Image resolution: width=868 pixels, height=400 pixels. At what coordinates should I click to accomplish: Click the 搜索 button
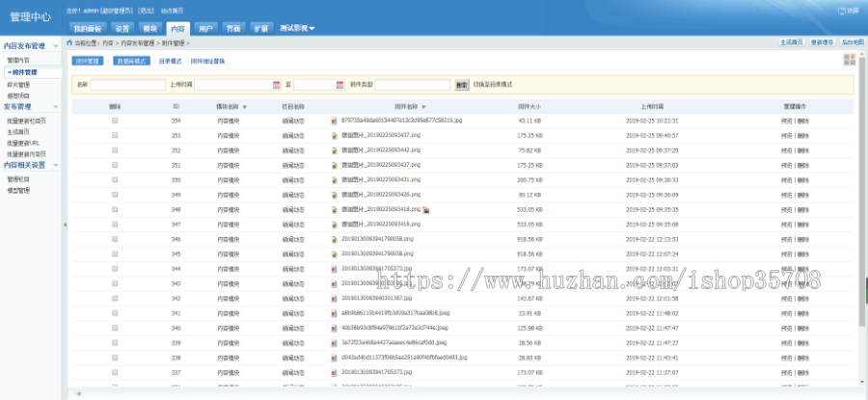click(461, 85)
